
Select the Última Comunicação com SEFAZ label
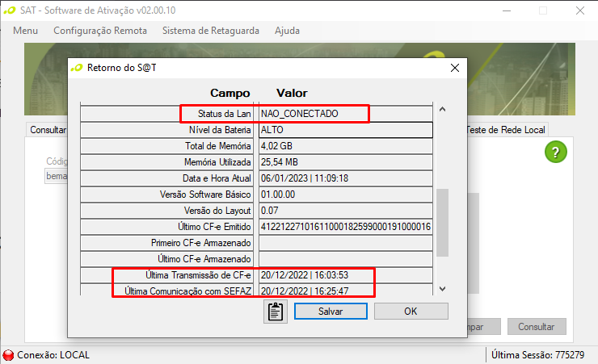click(188, 291)
